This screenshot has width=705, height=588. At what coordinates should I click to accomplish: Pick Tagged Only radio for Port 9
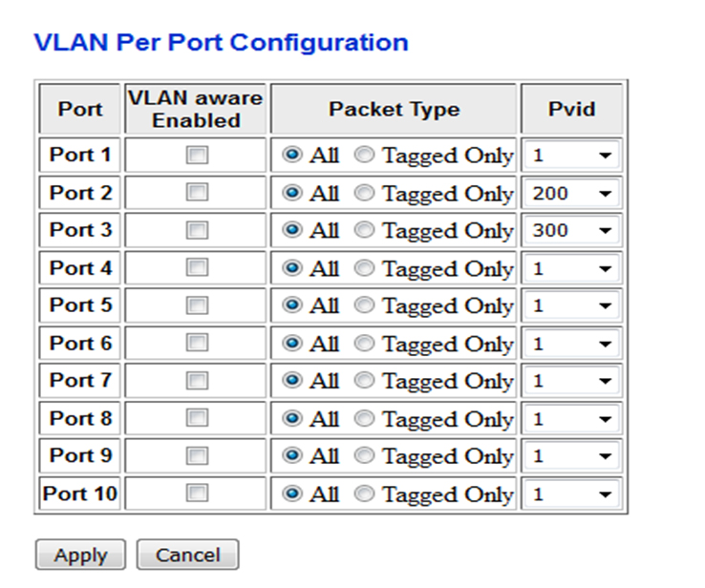click(x=365, y=457)
